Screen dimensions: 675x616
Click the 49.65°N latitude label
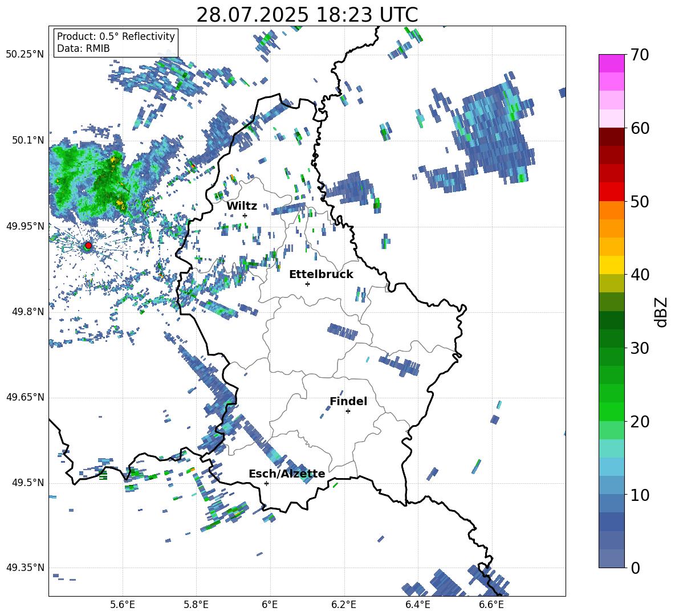pyautogui.click(x=25, y=397)
